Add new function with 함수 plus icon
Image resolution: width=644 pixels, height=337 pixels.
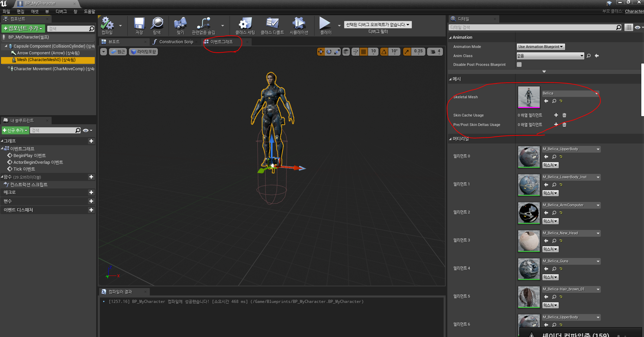[91, 177]
